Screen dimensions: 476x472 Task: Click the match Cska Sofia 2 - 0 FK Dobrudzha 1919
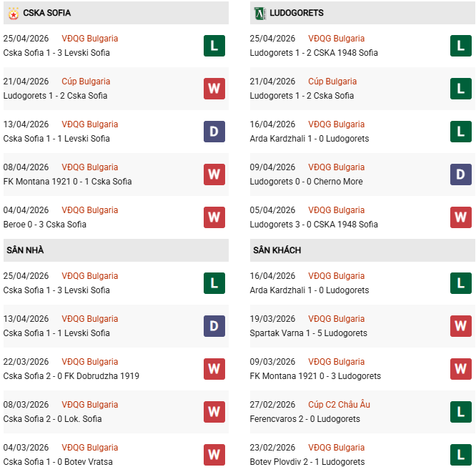71,376
